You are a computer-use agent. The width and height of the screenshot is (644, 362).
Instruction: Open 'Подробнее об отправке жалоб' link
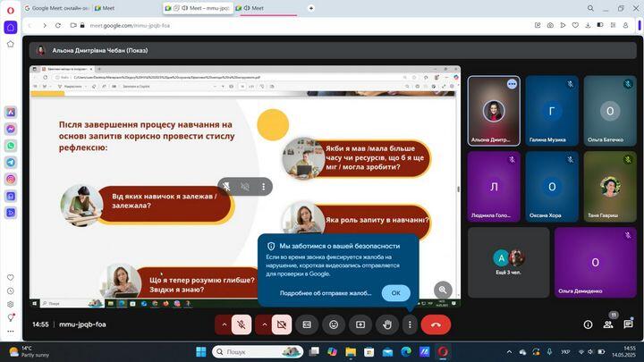326,293
